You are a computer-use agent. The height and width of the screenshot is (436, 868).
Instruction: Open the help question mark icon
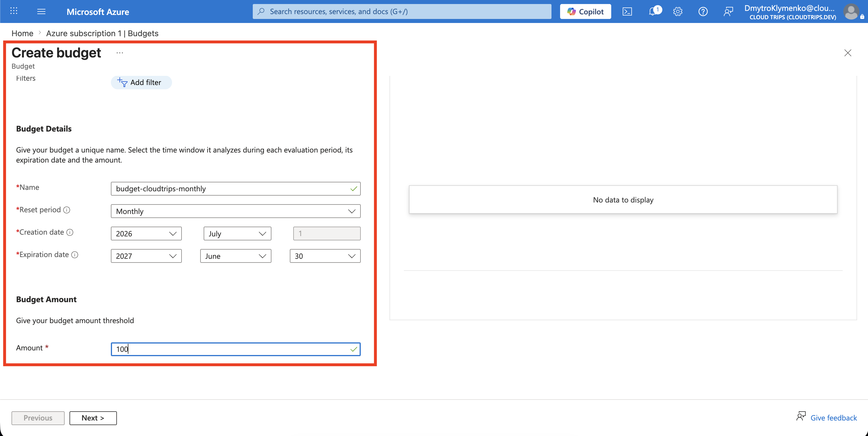(x=703, y=11)
